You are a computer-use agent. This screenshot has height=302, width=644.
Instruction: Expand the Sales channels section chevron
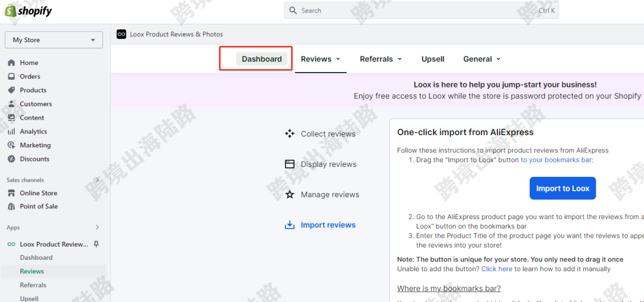[97, 180]
